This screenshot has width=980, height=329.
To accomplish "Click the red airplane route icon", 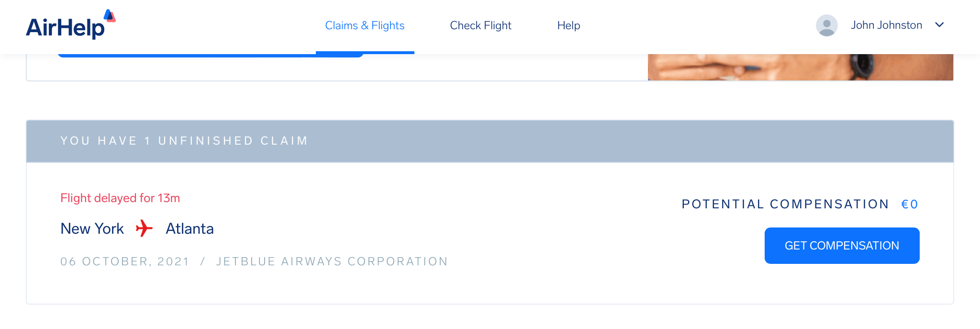I will pyautogui.click(x=144, y=228).
